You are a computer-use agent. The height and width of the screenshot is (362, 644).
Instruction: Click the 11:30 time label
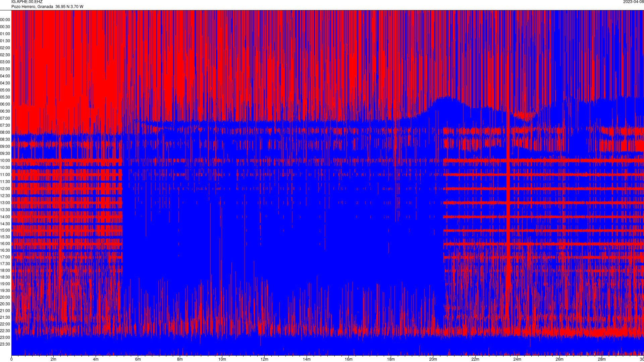(5, 182)
